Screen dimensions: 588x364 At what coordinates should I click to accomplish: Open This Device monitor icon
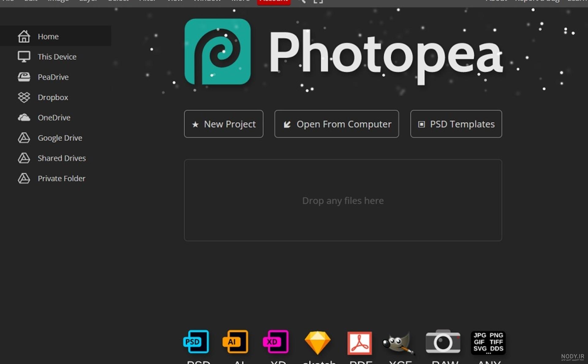(24, 57)
